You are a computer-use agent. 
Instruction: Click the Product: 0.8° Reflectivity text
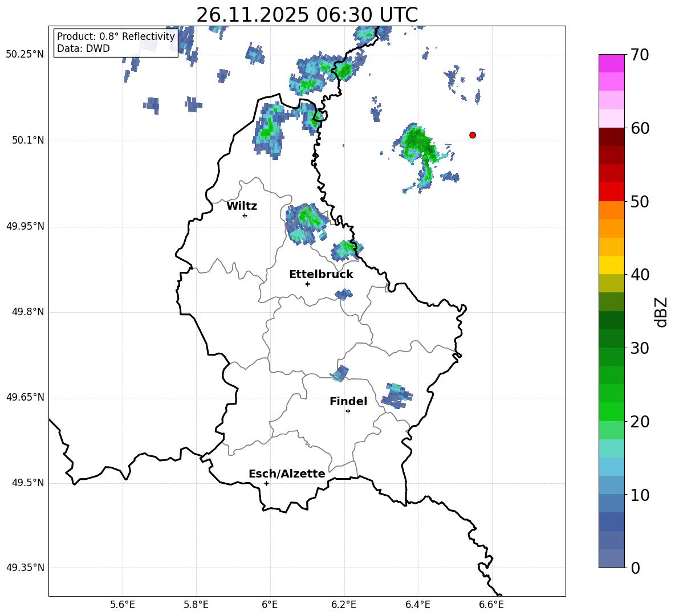pos(116,36)
